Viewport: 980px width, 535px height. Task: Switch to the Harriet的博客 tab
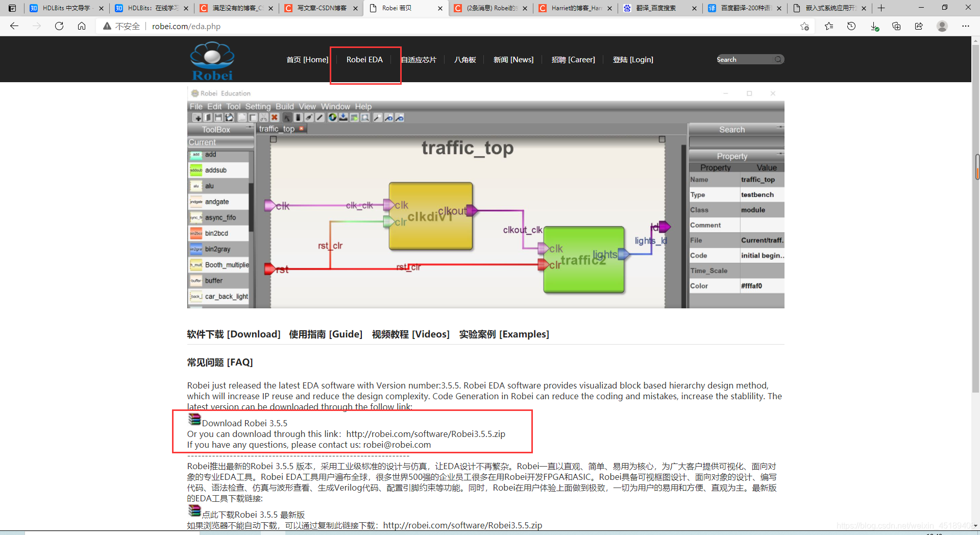575,8
